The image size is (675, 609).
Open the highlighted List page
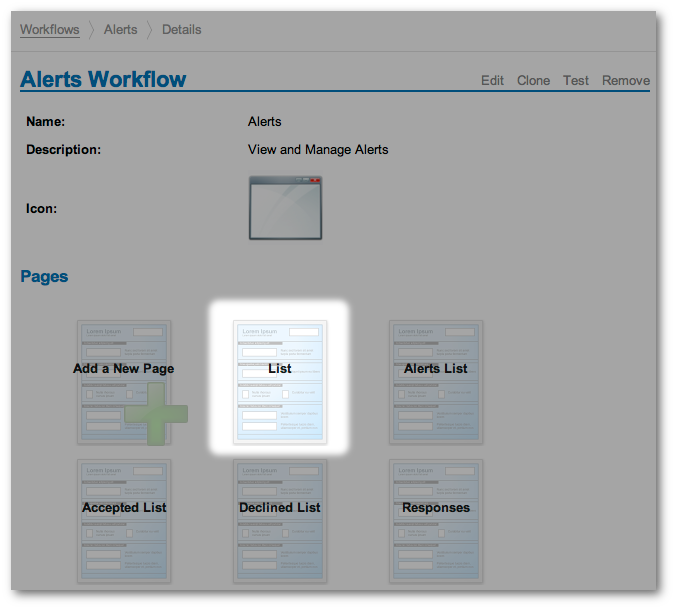(x=279, y=381)
